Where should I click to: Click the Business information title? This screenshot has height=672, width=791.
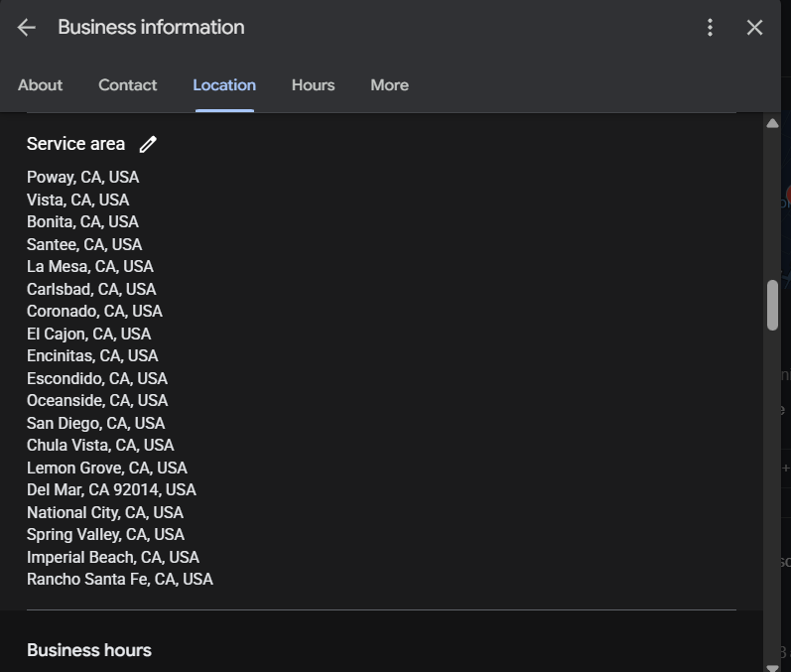pyautogui.click(x=151, y=27)
